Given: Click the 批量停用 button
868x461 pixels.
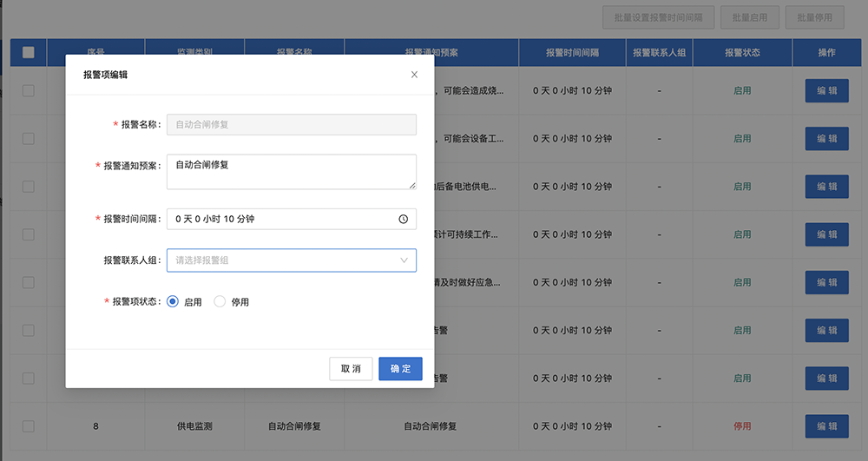Looking at the screenshot, I should point(814,17).
